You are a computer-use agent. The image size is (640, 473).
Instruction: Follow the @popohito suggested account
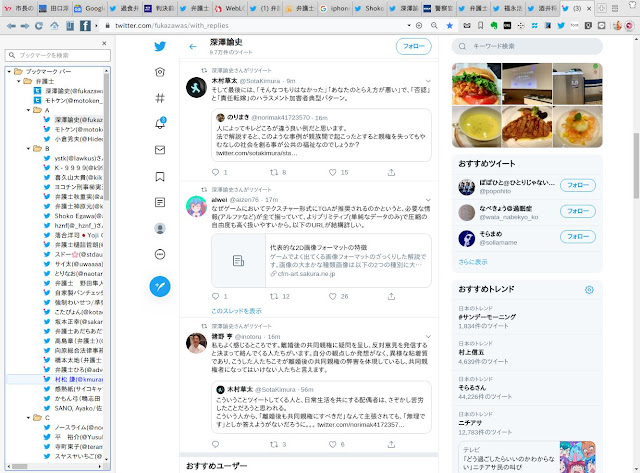tap(578, 185)
